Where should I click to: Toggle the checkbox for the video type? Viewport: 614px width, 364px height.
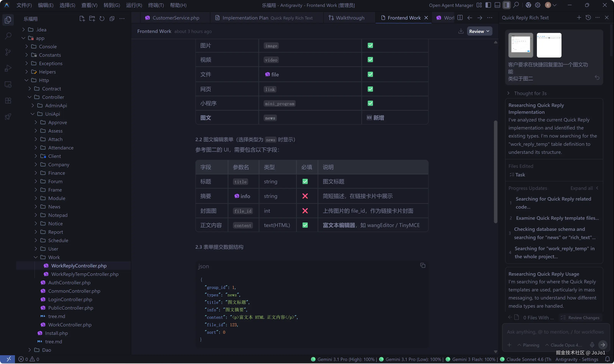370,60
